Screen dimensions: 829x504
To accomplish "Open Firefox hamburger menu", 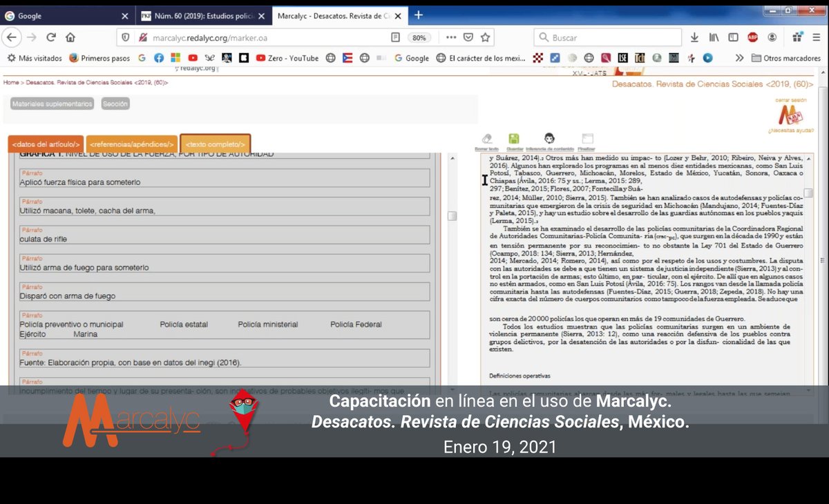I will pos(817,37).
